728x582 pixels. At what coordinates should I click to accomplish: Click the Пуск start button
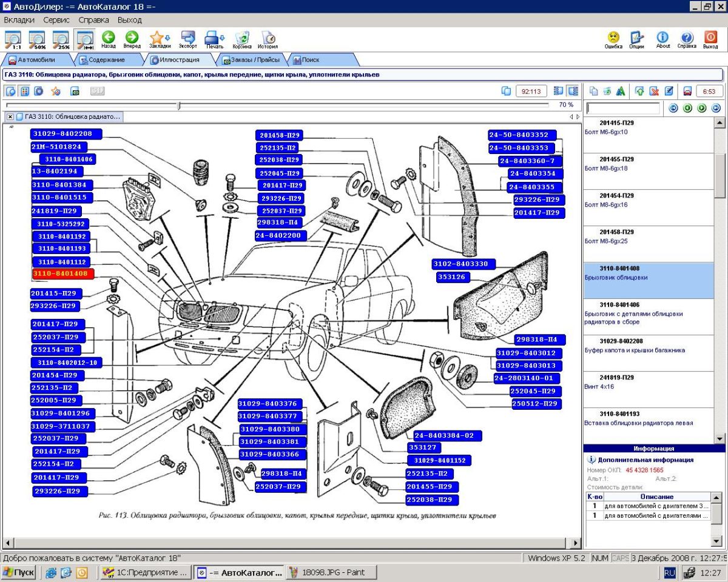(x=19, y=572)
